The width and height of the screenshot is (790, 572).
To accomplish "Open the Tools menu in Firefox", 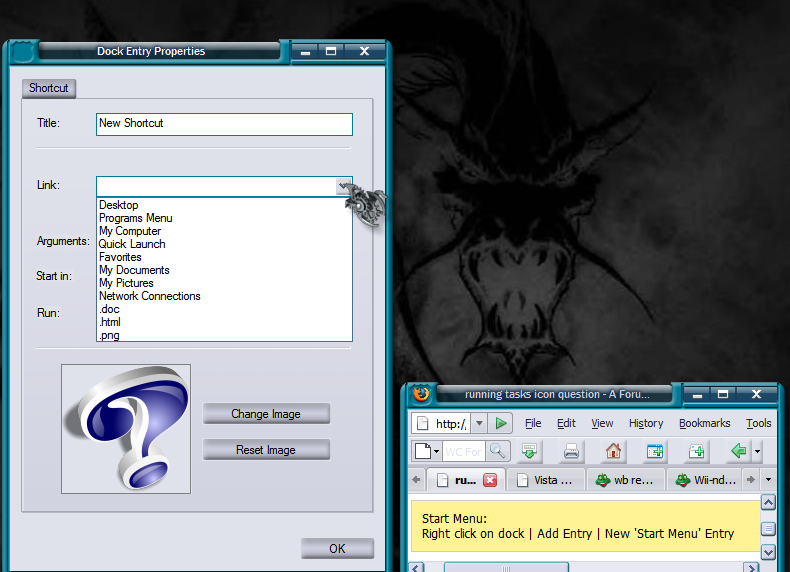I will [759, 423].
